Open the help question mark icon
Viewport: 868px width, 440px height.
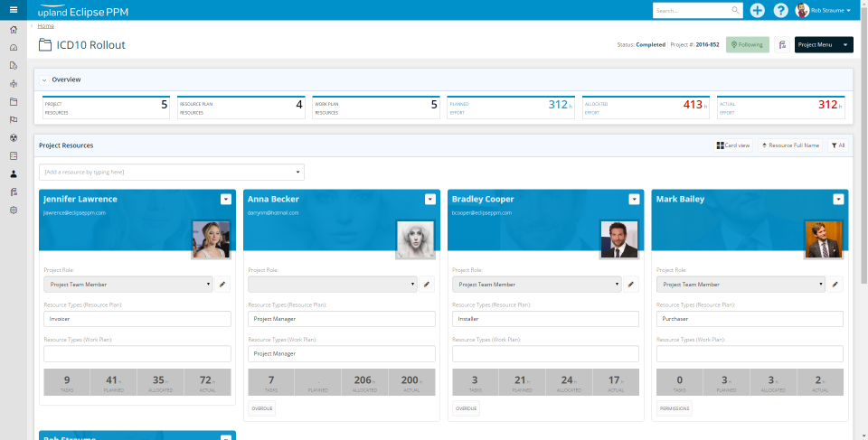780,11
